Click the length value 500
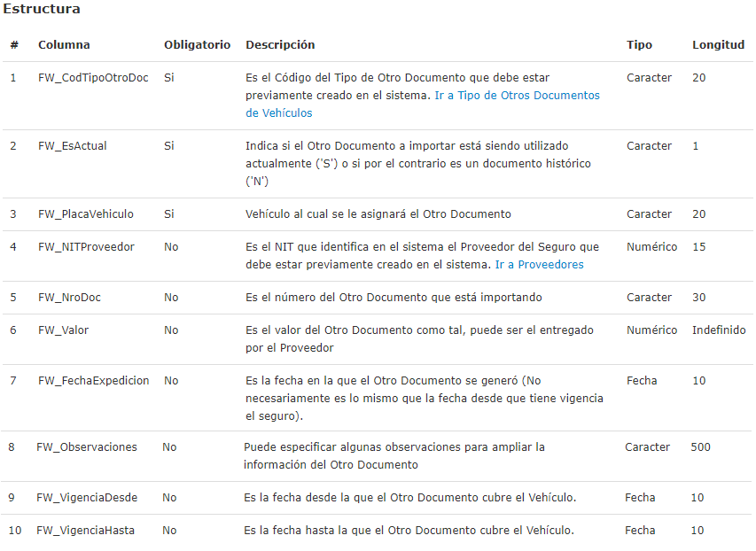The image size is (756, 551). [x=700, y=447]
